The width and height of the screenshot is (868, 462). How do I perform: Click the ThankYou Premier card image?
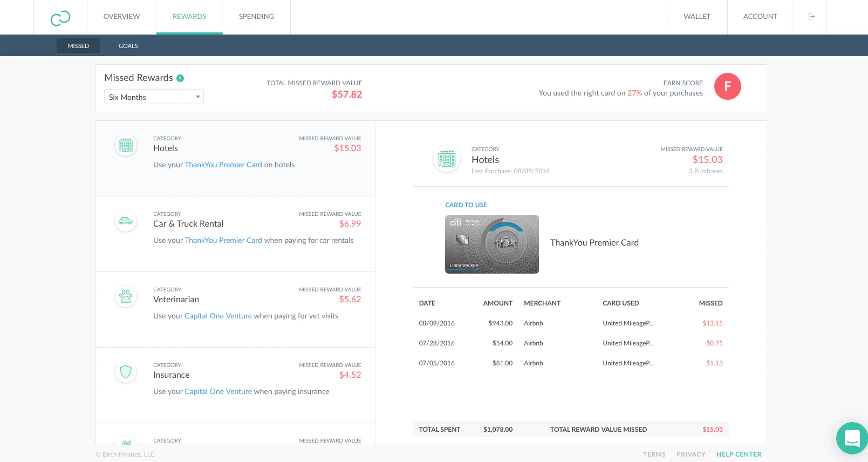pyautogui.click(x=492, y=244)
